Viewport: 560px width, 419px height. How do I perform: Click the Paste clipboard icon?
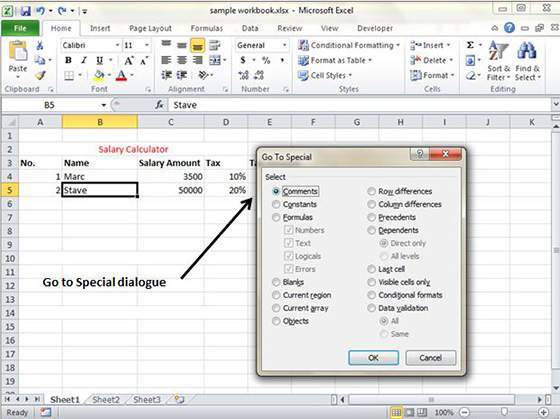[x=18, y=51]
